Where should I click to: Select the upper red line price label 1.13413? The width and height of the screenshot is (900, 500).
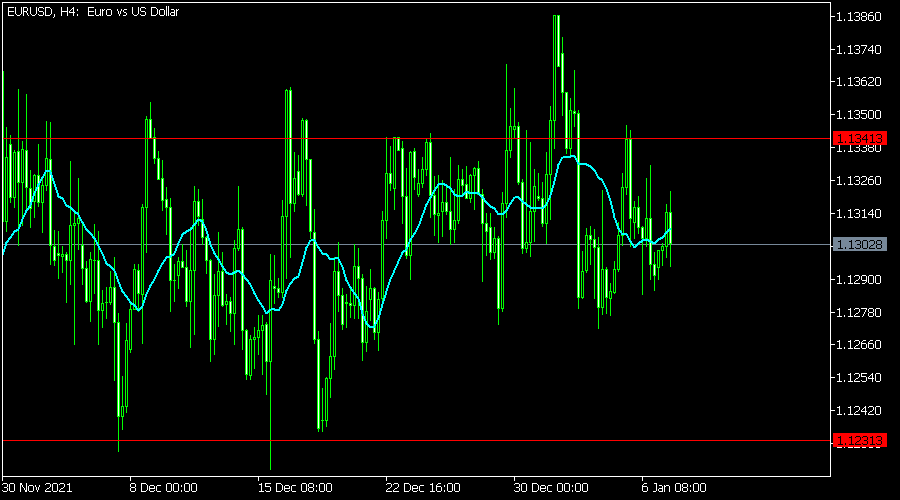coord(859,138)
